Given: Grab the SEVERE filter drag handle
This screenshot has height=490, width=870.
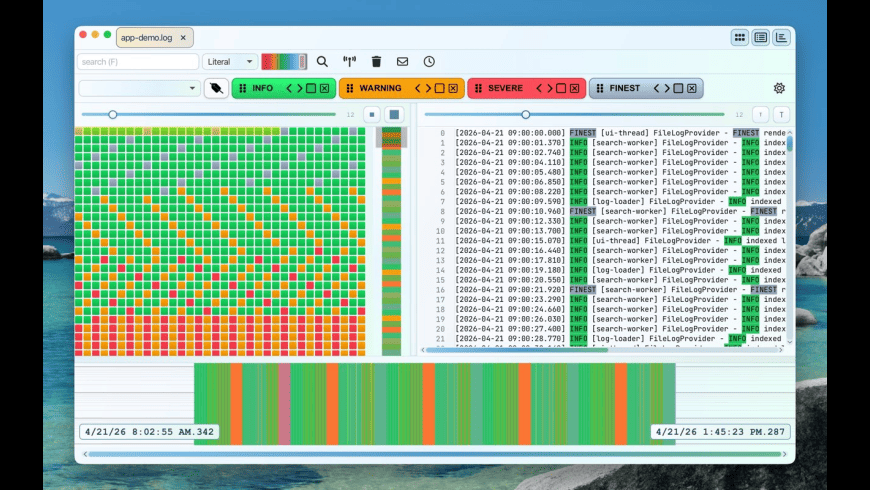Looking at the screenshot, I should 478,88.
